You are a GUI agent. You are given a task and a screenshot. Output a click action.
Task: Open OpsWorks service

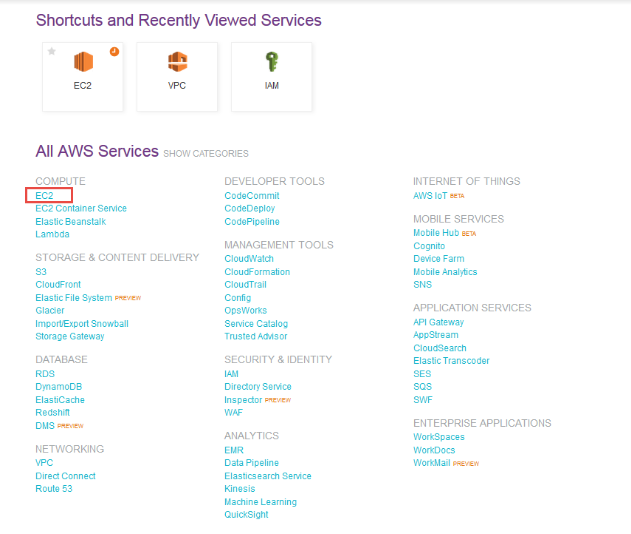point(246,310)
